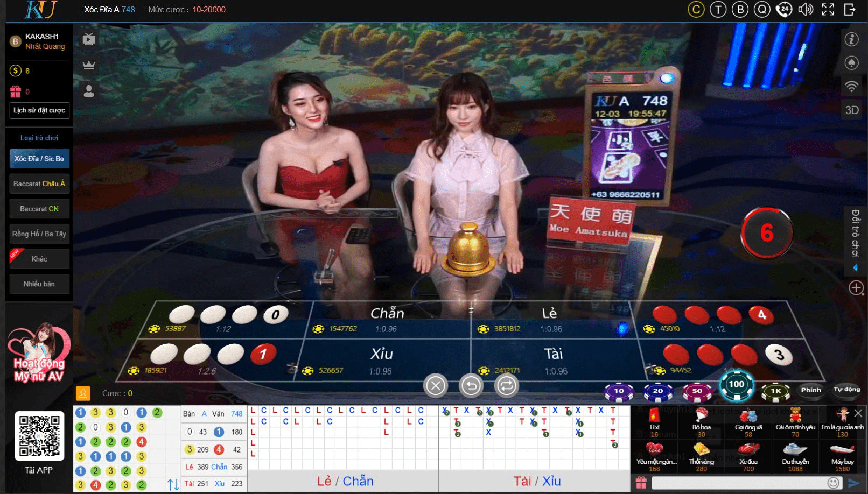Toggle the 3D view button
This screenshot has height=494, width=868.
[851, 110]
